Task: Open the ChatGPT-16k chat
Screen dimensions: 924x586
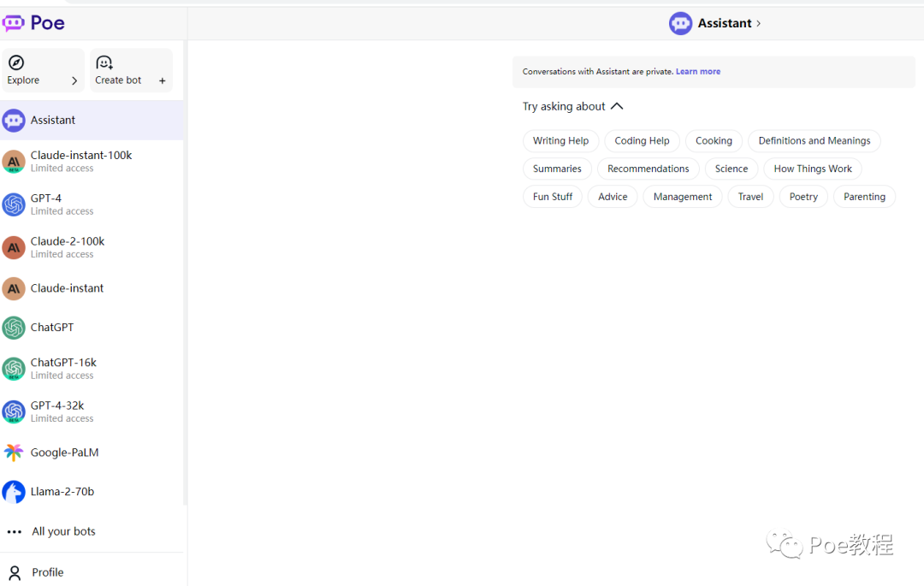Action: (x=92, y=369)
